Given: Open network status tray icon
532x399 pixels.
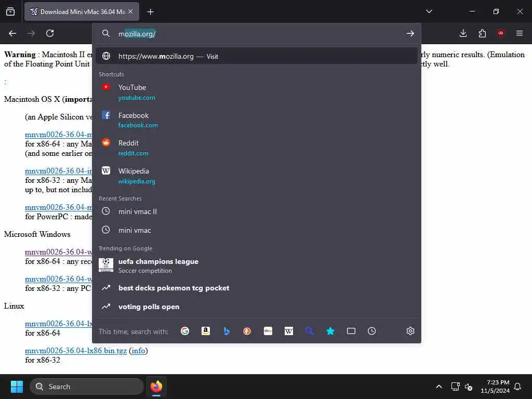Looking at the screenshot, I should 455,387.
